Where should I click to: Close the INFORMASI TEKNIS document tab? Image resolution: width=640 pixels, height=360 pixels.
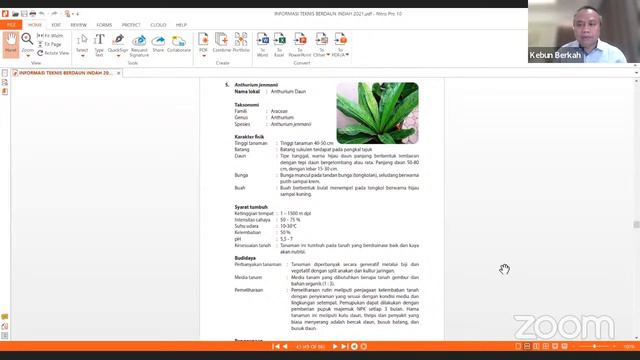118,73
